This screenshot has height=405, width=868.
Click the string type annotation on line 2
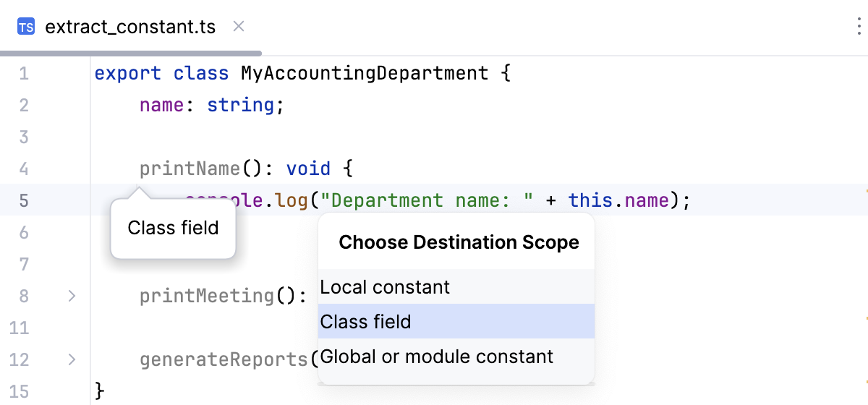point(240,105)
